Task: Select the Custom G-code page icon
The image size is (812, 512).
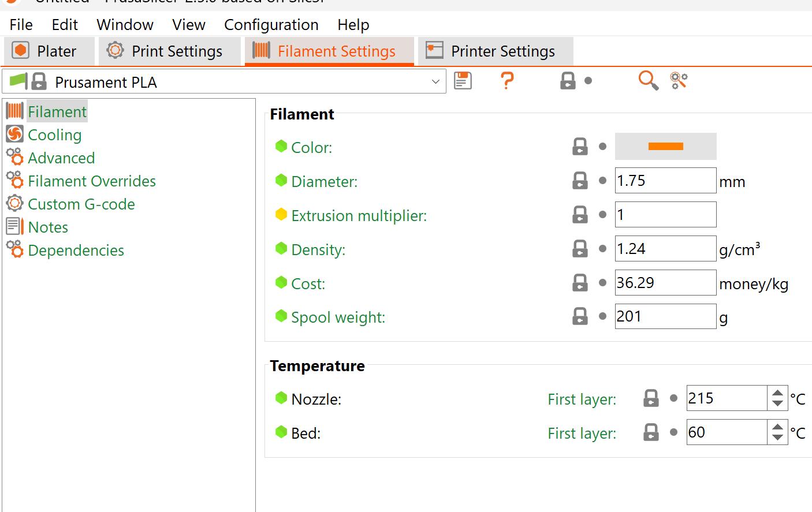Action: click(15, 204)
